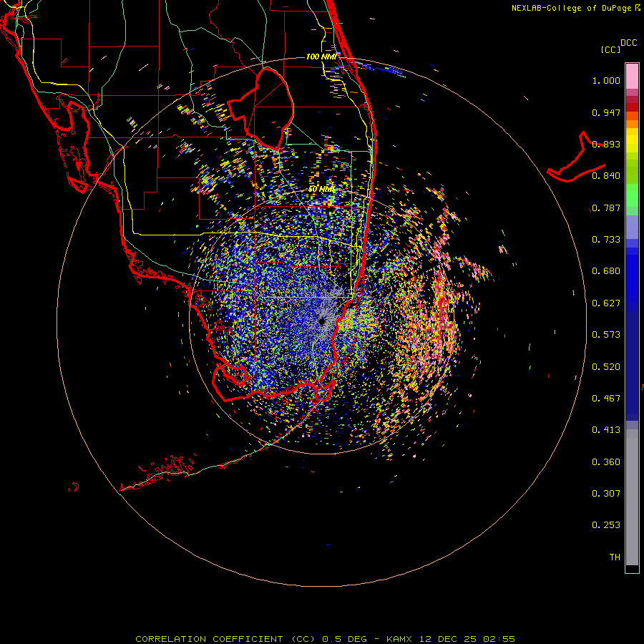Click the NEXLAB-College of DuPage label
Viewport: 644px width, 644px height.
[x=575, y=8]
